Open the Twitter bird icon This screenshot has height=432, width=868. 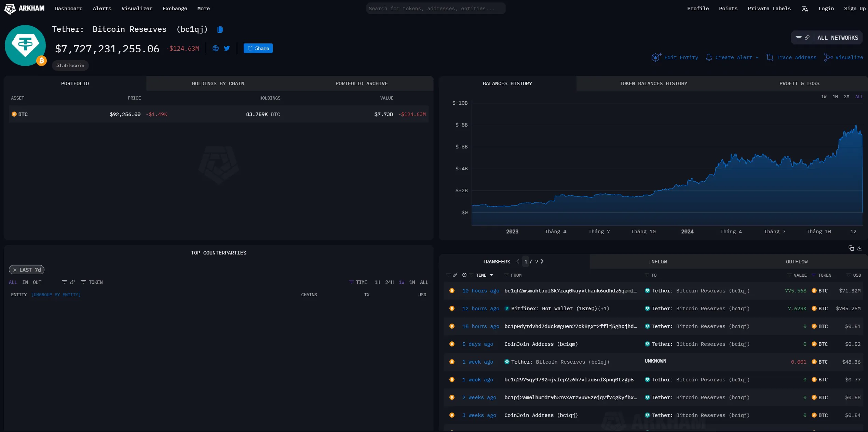227,48
